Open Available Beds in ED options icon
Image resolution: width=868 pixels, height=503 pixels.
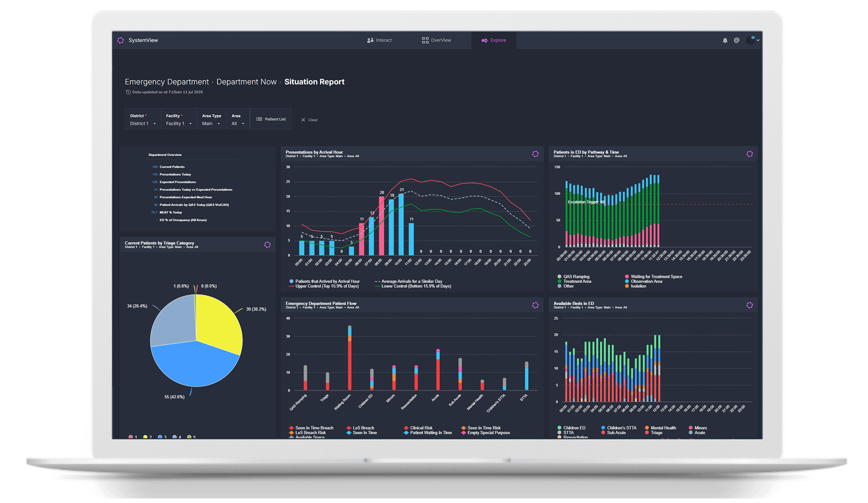point(750,306)
